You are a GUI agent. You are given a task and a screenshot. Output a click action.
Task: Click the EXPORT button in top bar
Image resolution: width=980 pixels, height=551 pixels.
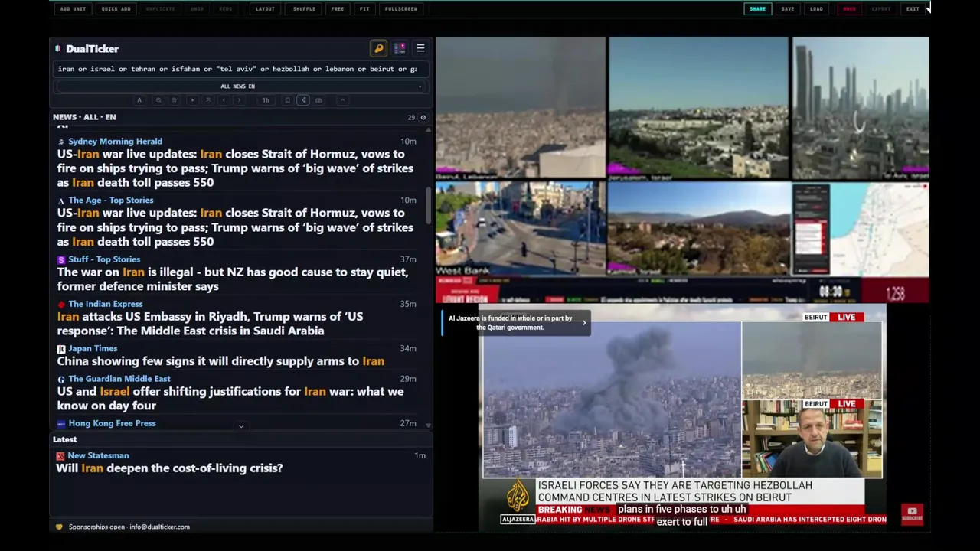click(881, 9)
